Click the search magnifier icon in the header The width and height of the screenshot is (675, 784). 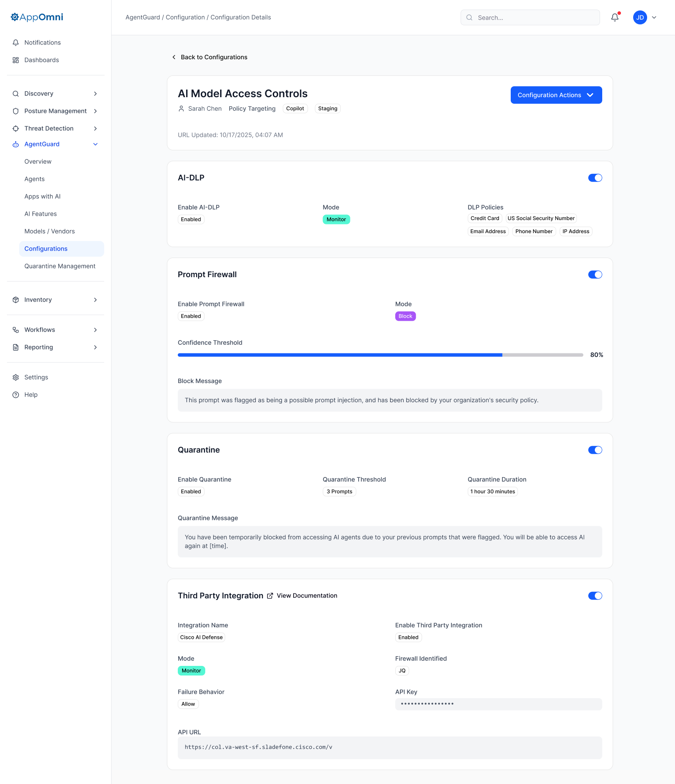click(469, 17)
